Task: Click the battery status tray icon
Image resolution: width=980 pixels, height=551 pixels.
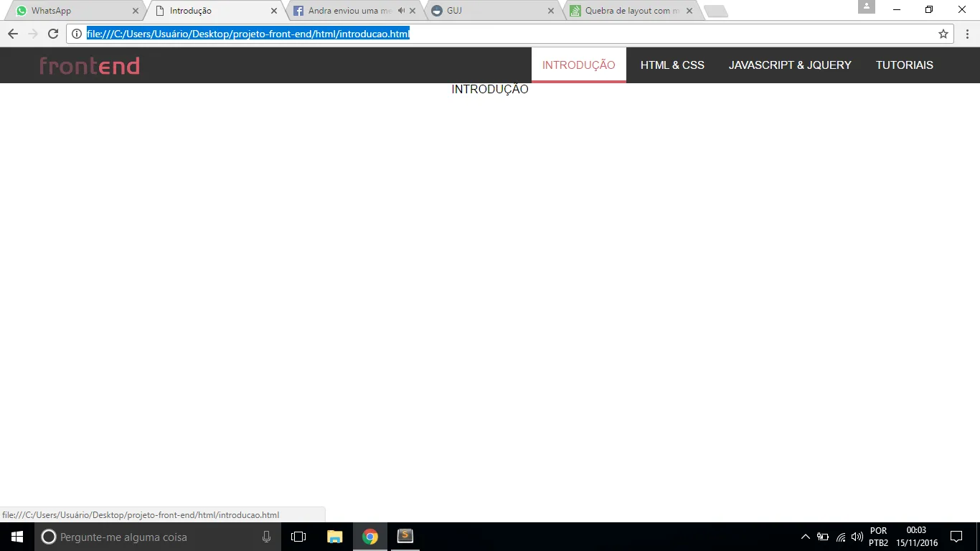Action: click(823, 537)
